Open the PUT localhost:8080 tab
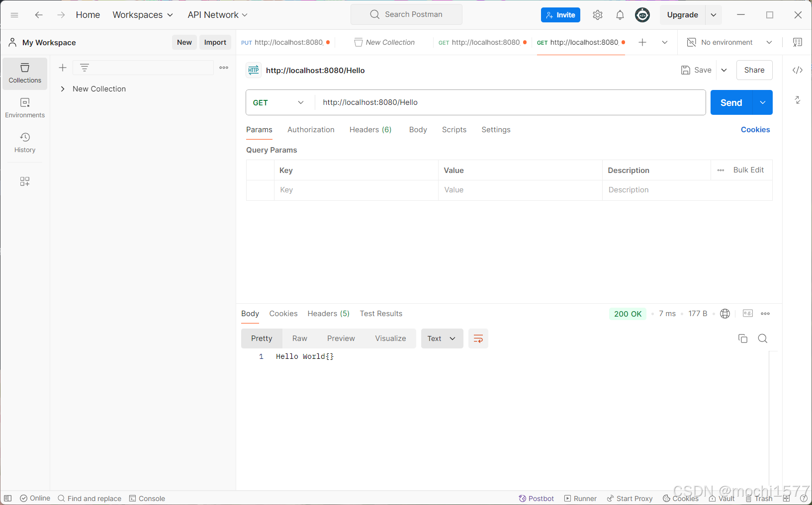This screenshot has height=505, width=812. click(285, 42)
